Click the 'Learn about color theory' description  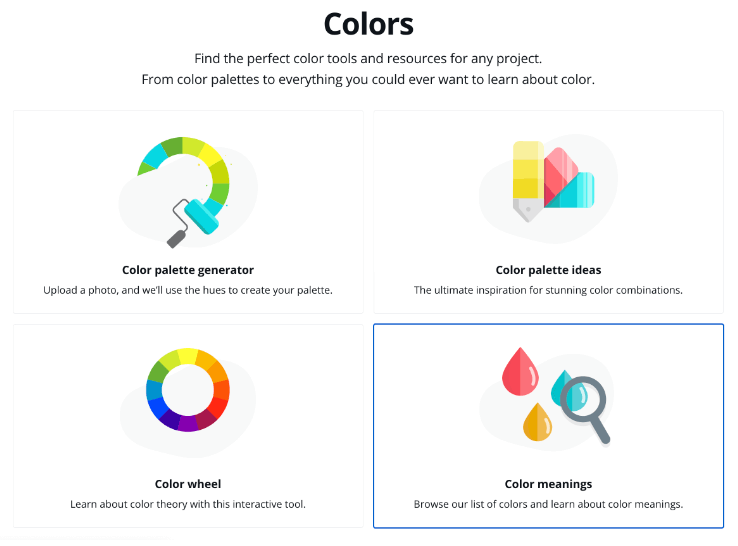tap(188, 504)
